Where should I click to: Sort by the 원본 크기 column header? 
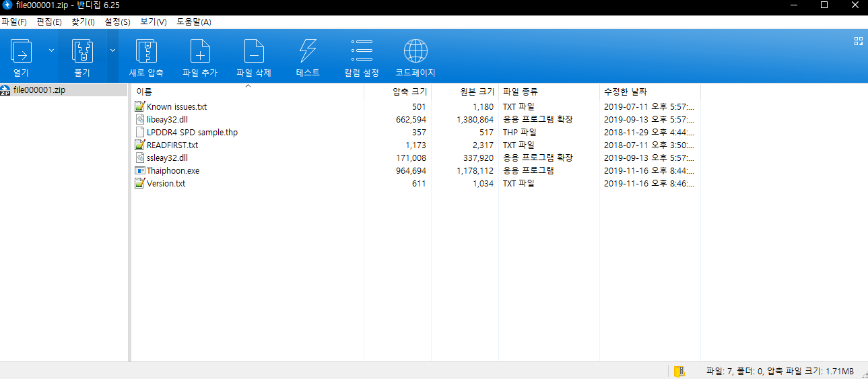pos(465,92)
